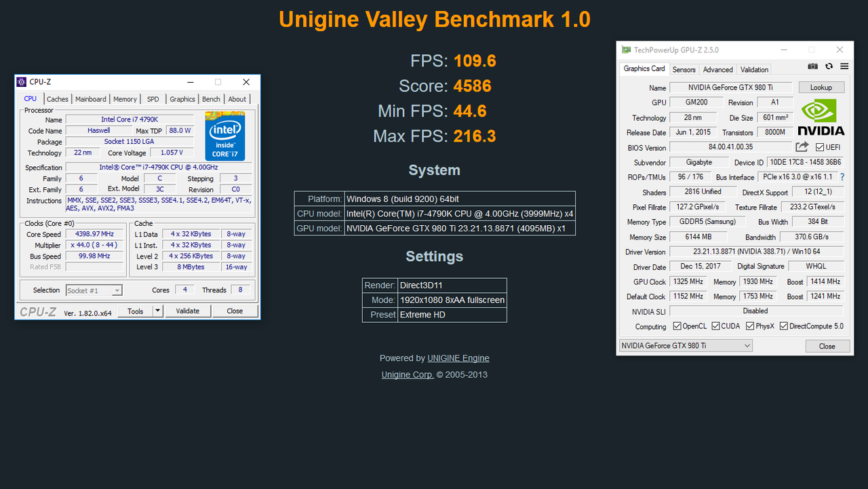Open the Bench tab
Image resolution: width=868 pixels, height=489 pixels.
click(x=212, y=99)
